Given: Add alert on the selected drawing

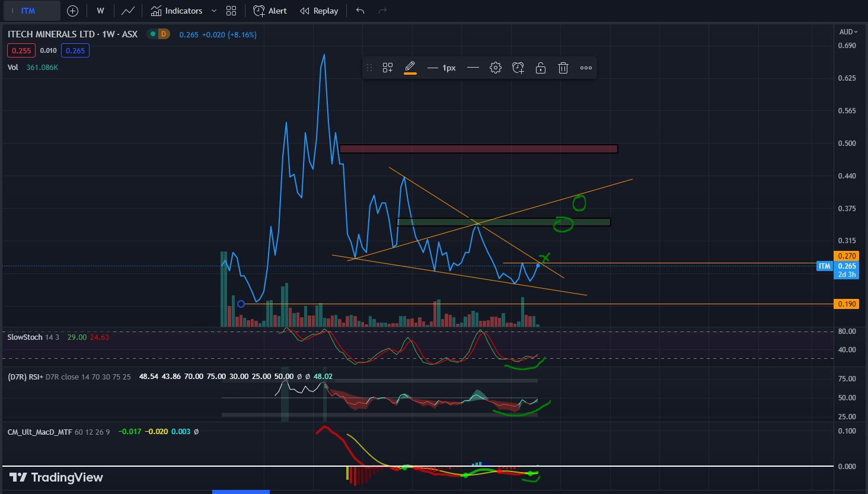Looking at the screenshot, I should tap(518, 68).
